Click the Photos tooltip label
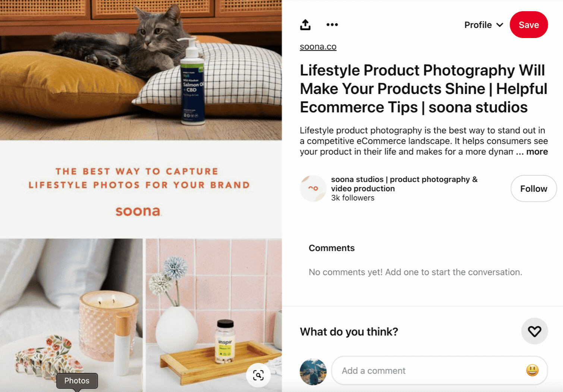The height and width of the screenshot is (392, 563). point(77,381)
